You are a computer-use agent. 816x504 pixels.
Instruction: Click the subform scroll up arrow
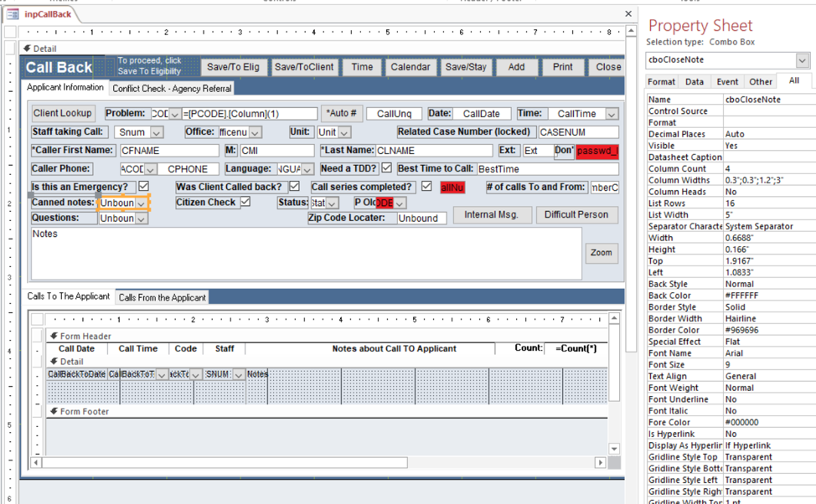coord(614,319)
